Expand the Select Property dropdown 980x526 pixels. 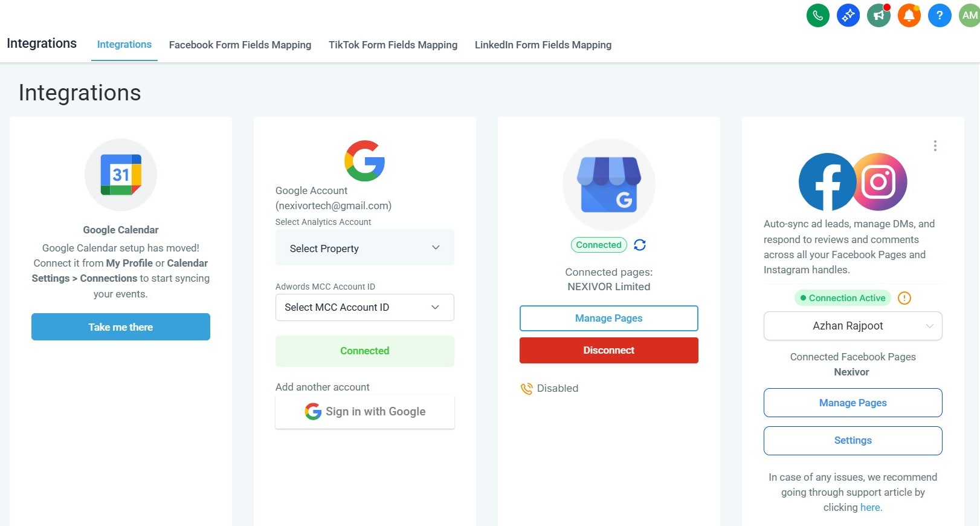[x=365, y=248]
